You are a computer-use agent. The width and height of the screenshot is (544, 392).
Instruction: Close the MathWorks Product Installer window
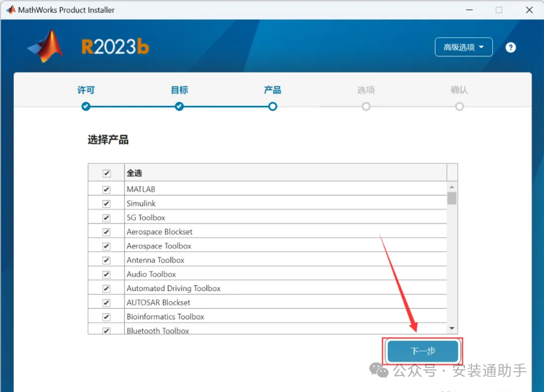(529, 9)
